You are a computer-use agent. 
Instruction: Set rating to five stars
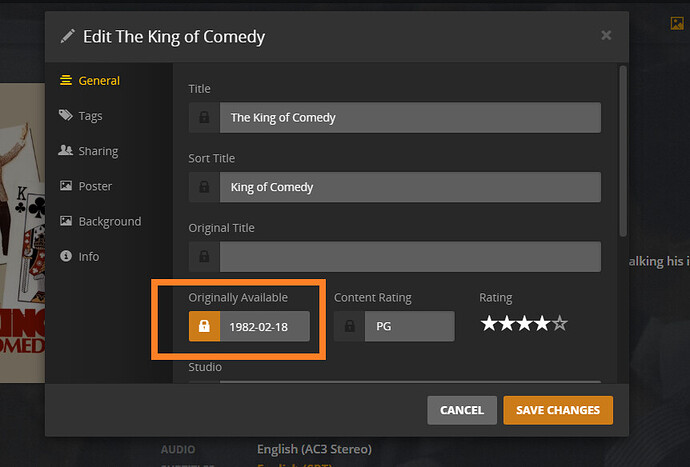click(560, 324)
